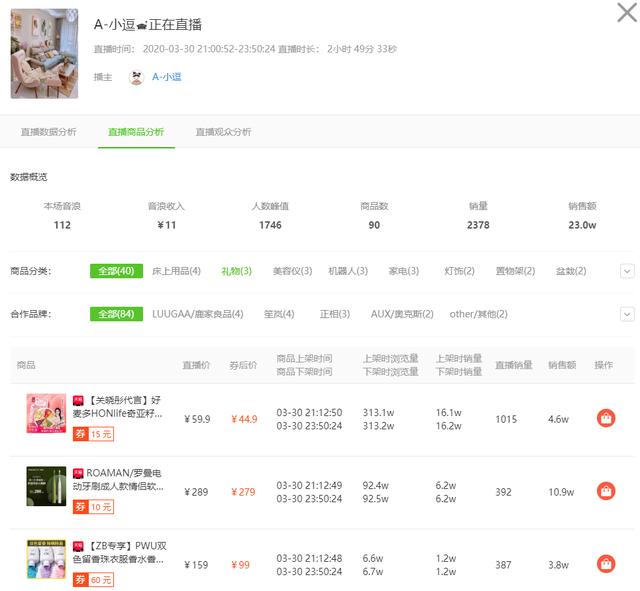
Task: Open the live stream cover thumbnail
Action: pos(44,53)
